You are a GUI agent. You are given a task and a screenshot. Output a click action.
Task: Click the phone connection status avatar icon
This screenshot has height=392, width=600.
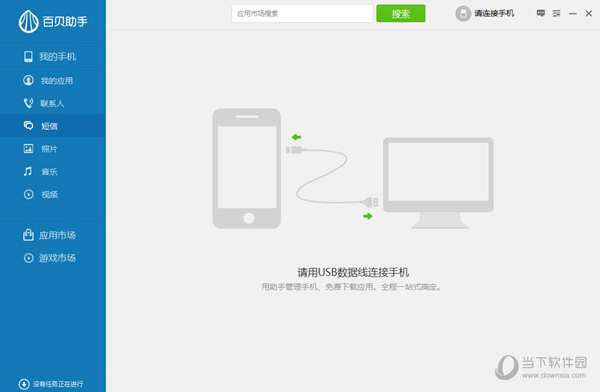tap(463, 14)
